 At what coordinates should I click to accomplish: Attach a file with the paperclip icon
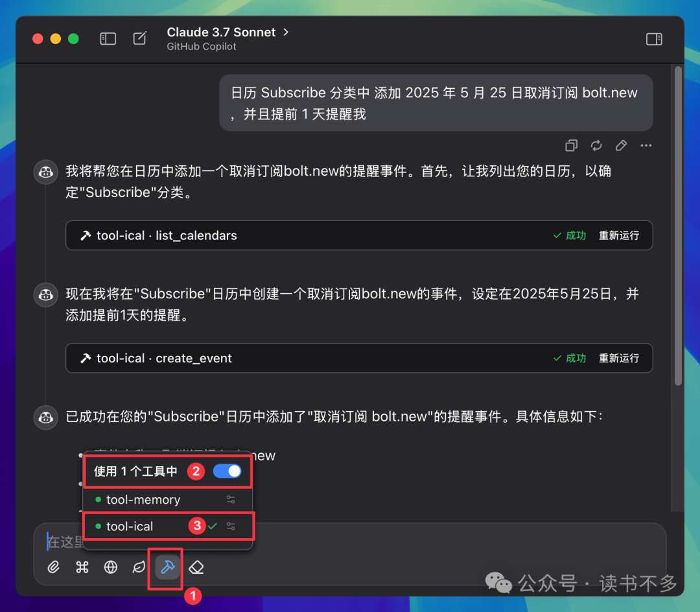click(x=54, y=567)
